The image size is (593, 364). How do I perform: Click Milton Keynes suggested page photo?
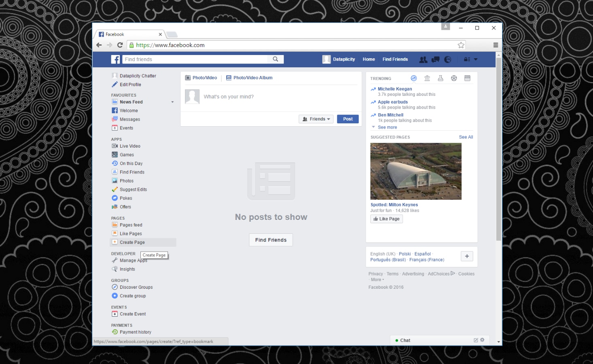(x=416, y=171)
